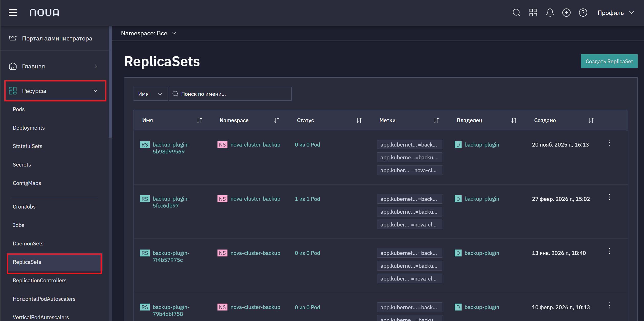Click first label chip of backup-plugin-5b98d99569
This screenshot has height=321, width=644.
410,145
